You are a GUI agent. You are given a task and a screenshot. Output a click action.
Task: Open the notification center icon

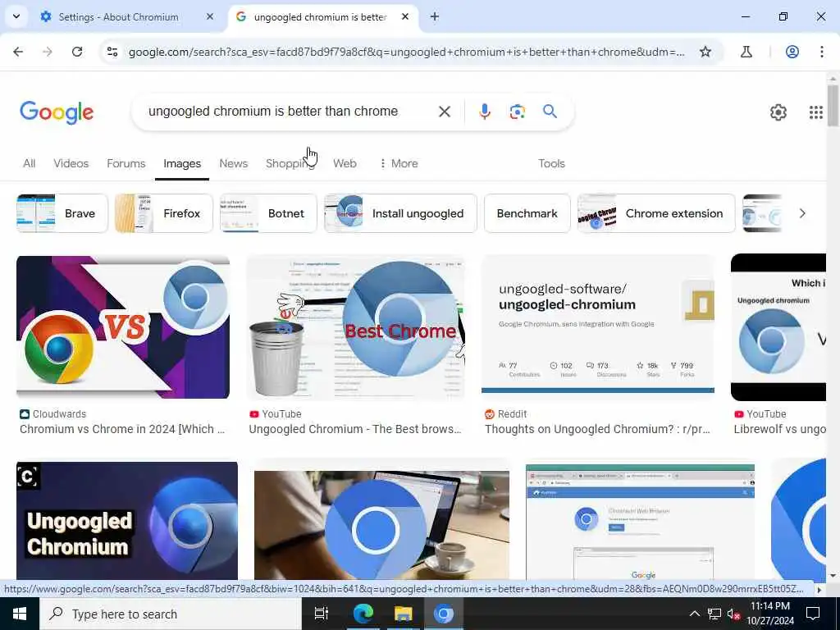click(x=813, y=614)
